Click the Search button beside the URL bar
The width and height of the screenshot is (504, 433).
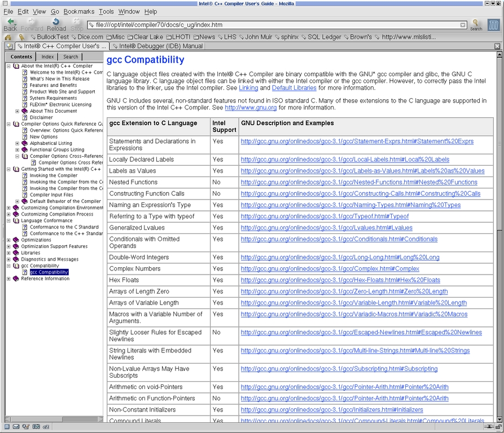476,24
